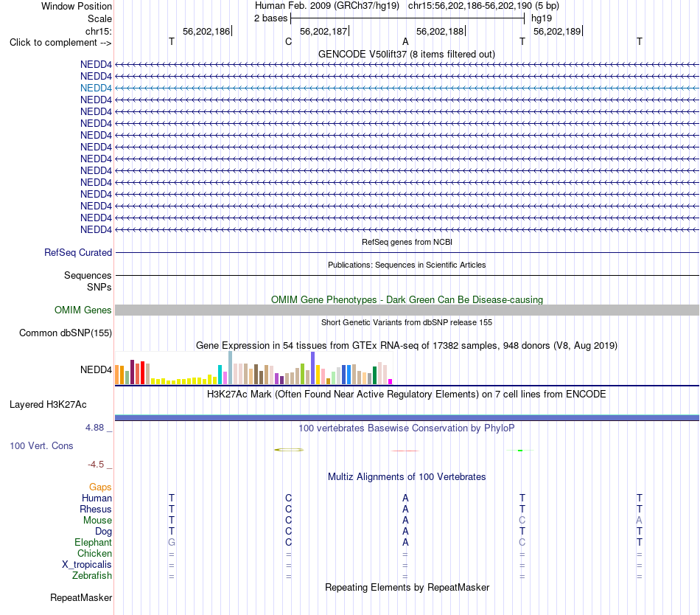Click the yellow PhyloP conservation mark
The height and width of the screenshot is (615, 700).
(x=289, y=450)
